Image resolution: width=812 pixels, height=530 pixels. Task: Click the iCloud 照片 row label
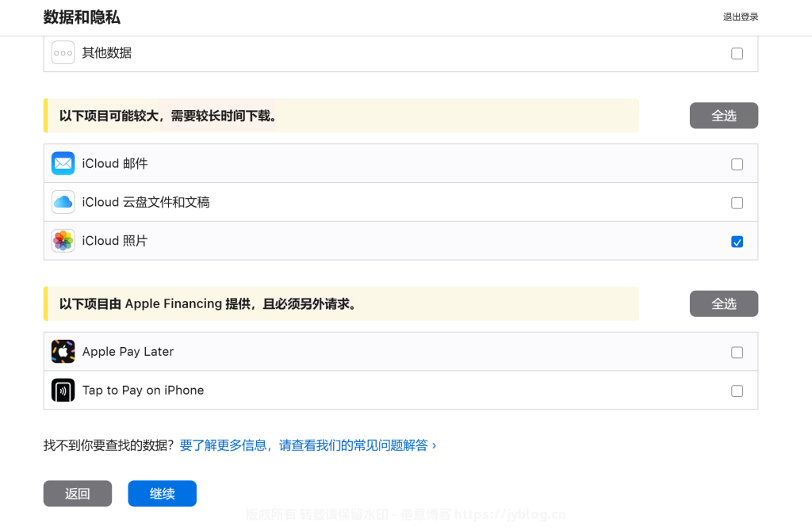115,241
